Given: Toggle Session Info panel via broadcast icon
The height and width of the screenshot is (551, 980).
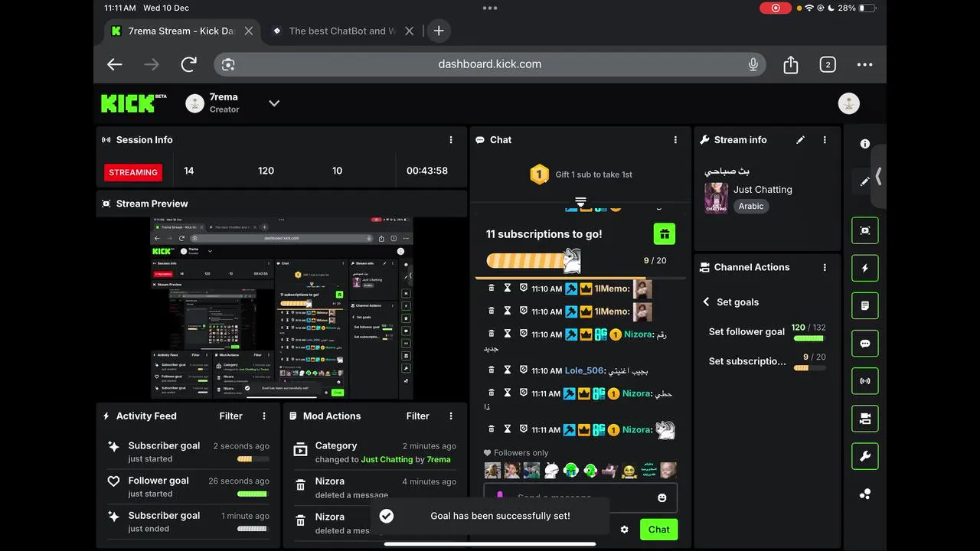Looking at the screenshot, I should point(865,381).
